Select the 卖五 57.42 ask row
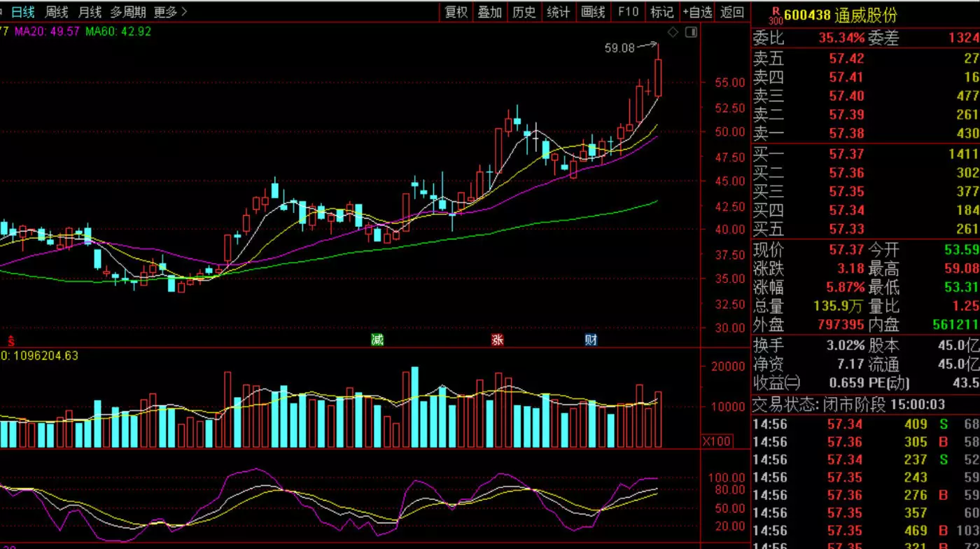This screenshot has height=549, width=980. click(865, 59)
